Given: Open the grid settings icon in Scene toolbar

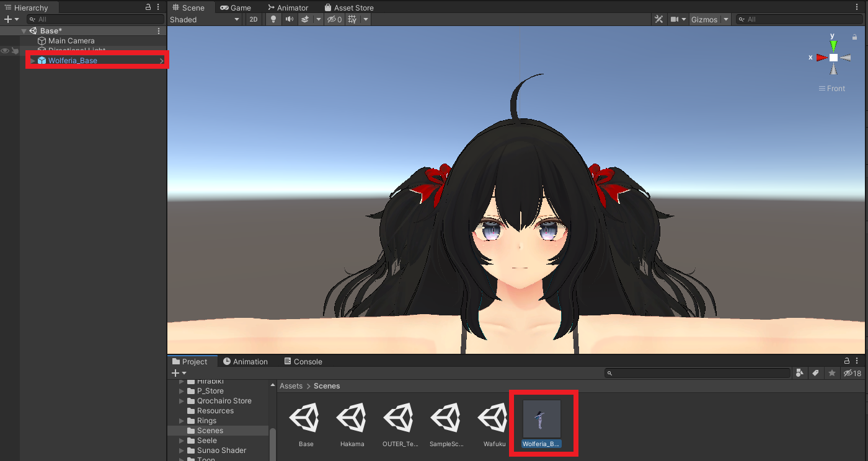Looking at the screenshot, I should tap(351, 19).
